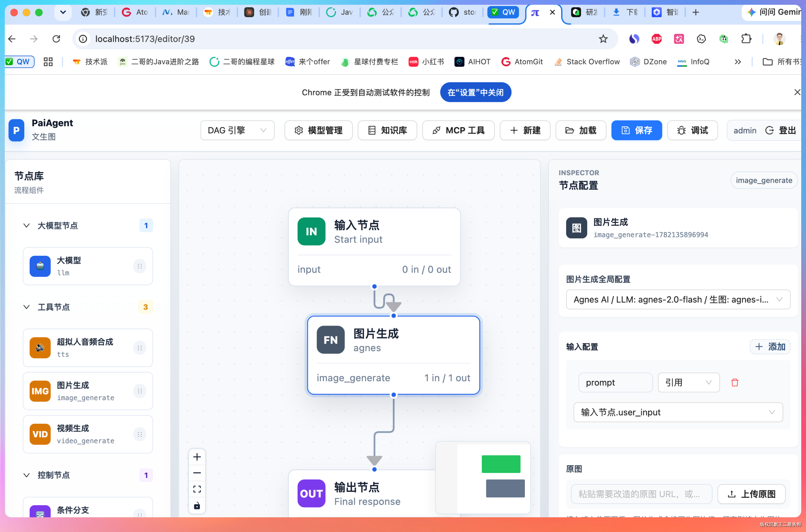Dismiss the Chrome automation banner
Screen dimensions: 806x532
[x=797, y=92]
